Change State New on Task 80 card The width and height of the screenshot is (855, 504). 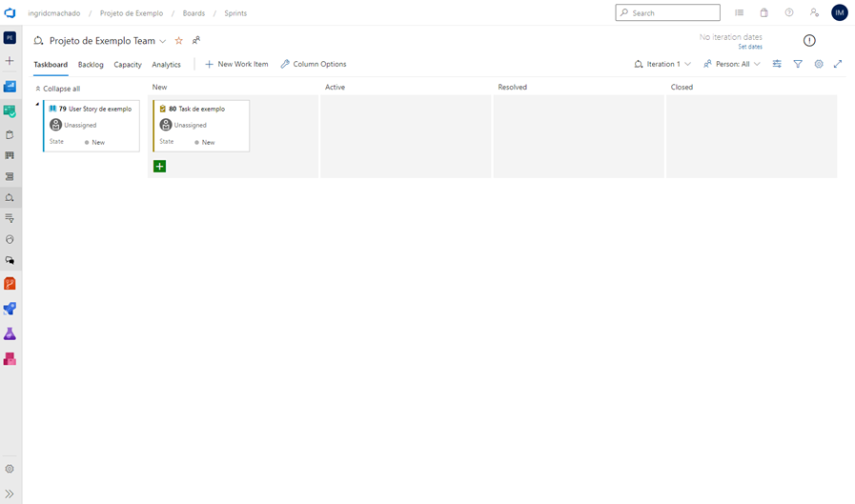(x=205, y=142)
